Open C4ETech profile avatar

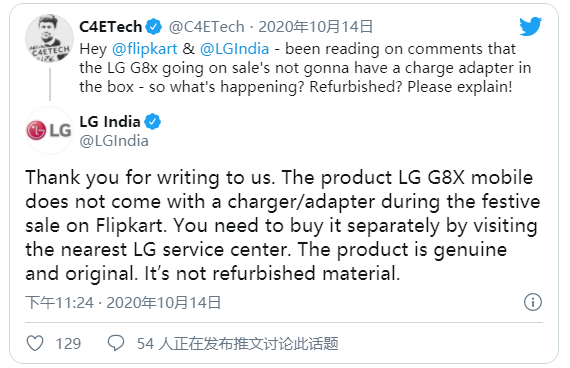click(49, 38)
